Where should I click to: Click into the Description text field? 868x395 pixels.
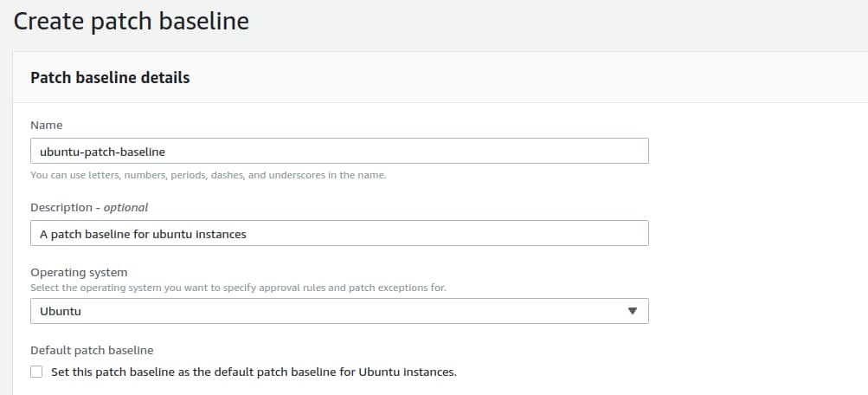pos(339,234)
